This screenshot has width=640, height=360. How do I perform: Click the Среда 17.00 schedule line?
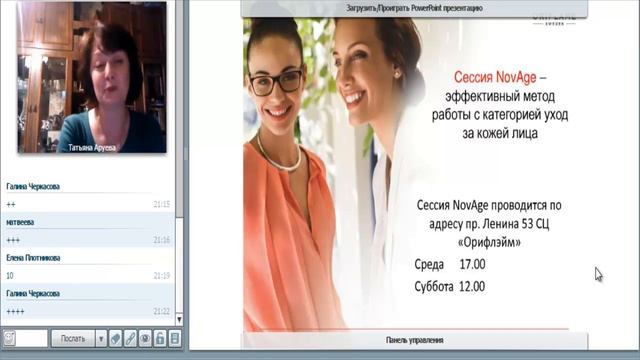click(450, 264)
